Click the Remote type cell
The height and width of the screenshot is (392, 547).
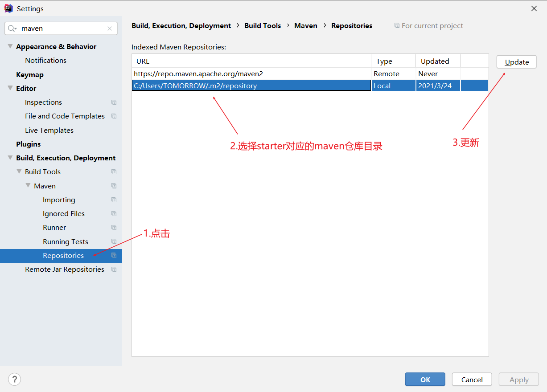point(394,73)
